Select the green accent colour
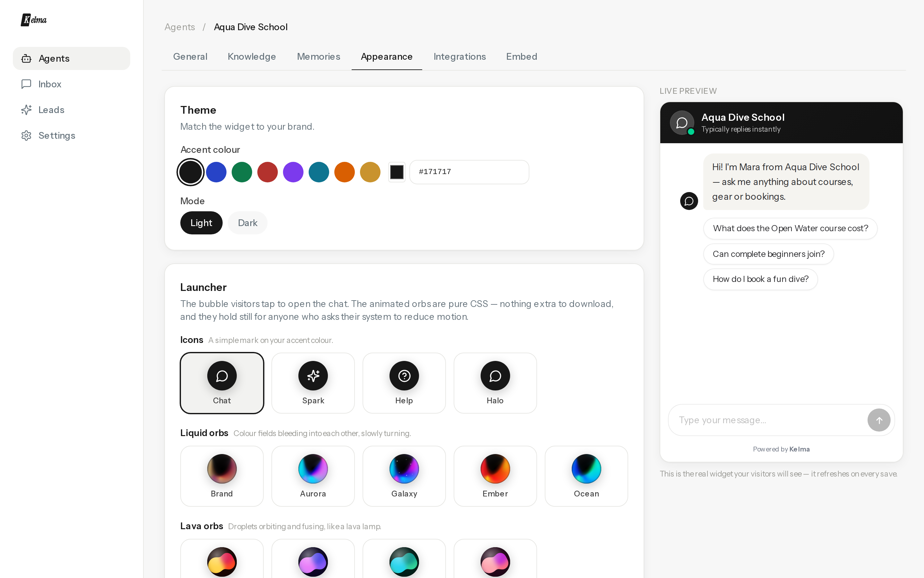 (242, 172)
